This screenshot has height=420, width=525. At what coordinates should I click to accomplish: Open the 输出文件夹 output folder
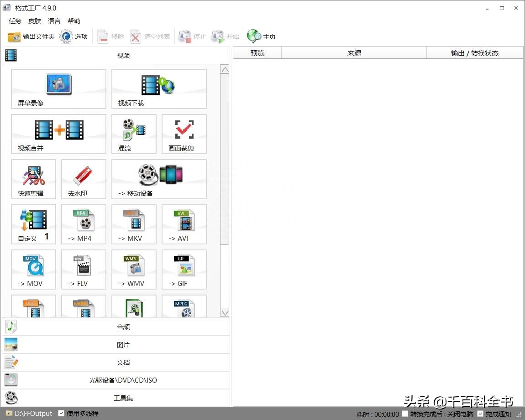pyautogui.click(x=31, y=36)
